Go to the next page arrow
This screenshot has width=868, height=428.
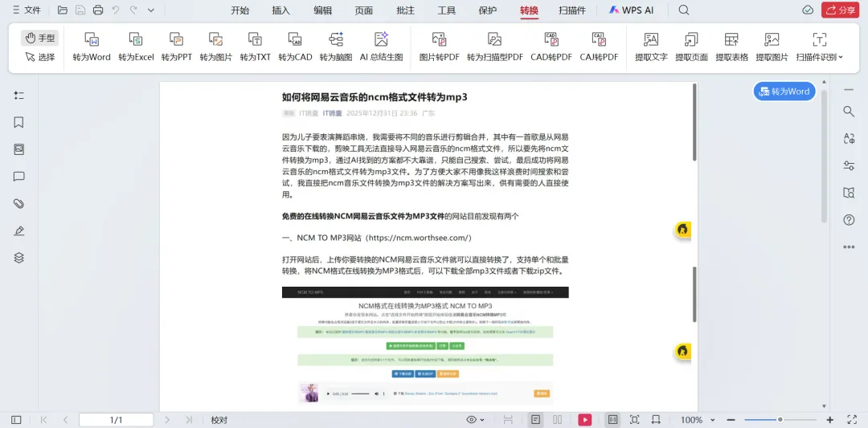pos(167,420)
